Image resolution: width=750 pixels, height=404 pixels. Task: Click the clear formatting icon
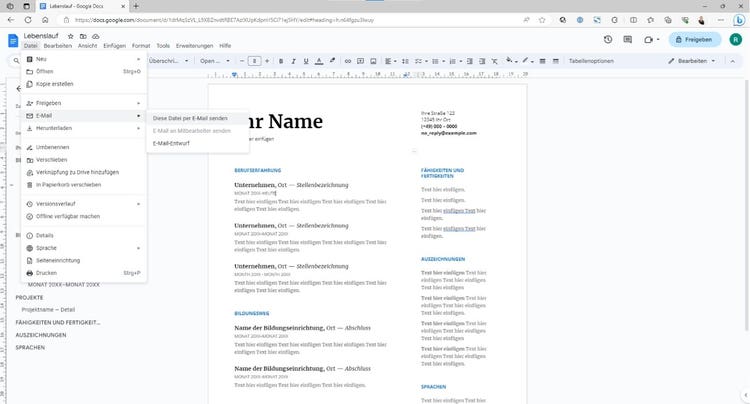(495, 61)
